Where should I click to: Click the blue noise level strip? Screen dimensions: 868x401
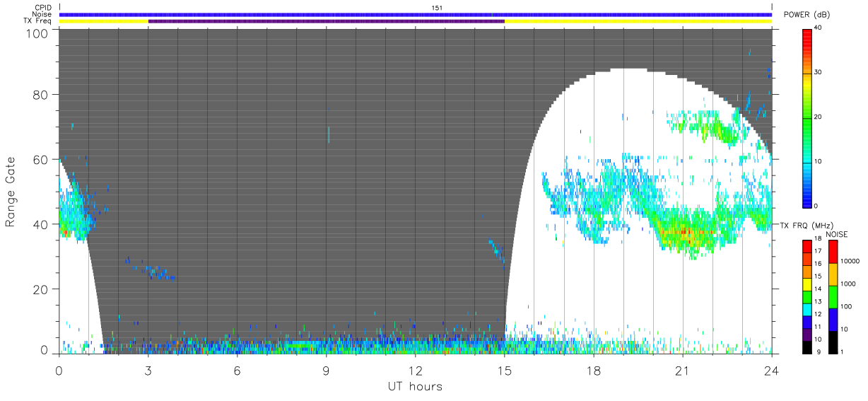pos(416,14)
